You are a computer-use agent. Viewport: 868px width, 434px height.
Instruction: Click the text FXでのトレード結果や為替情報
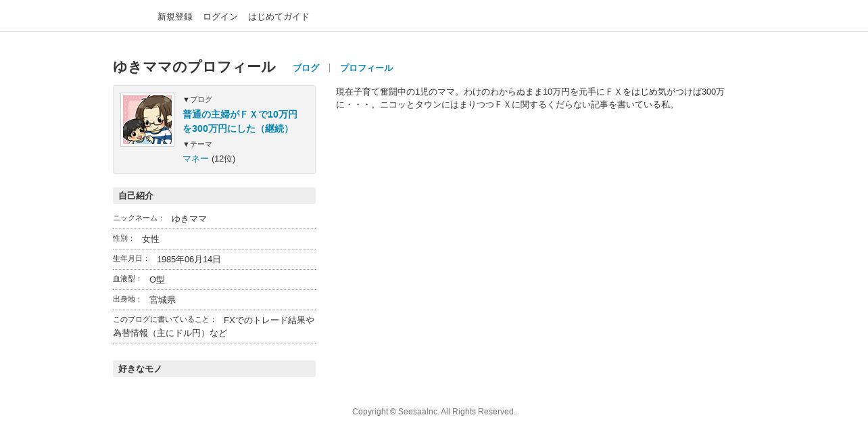214,327
